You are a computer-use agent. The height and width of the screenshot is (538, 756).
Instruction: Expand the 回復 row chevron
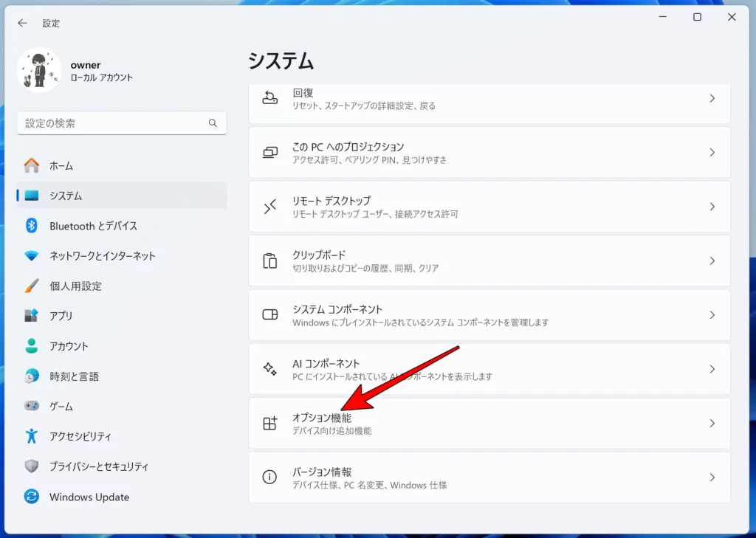point(712,98)
